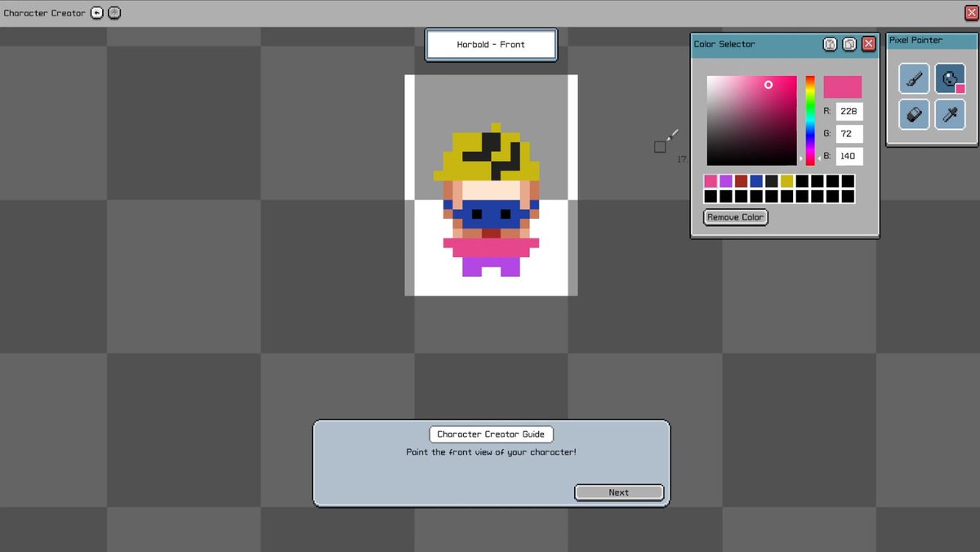
Task: Pick the dark gray palette swatch
Action: click(772, 181)
